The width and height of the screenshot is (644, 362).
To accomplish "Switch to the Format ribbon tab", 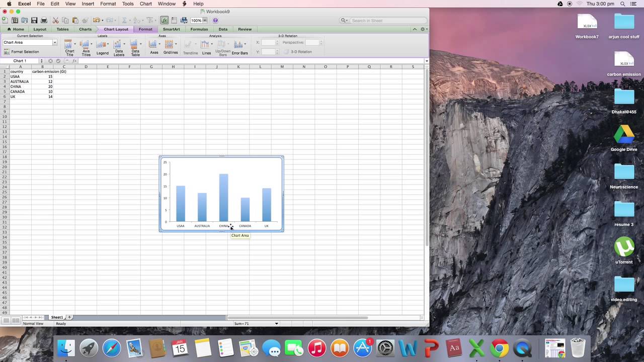I will click(145, 29).
